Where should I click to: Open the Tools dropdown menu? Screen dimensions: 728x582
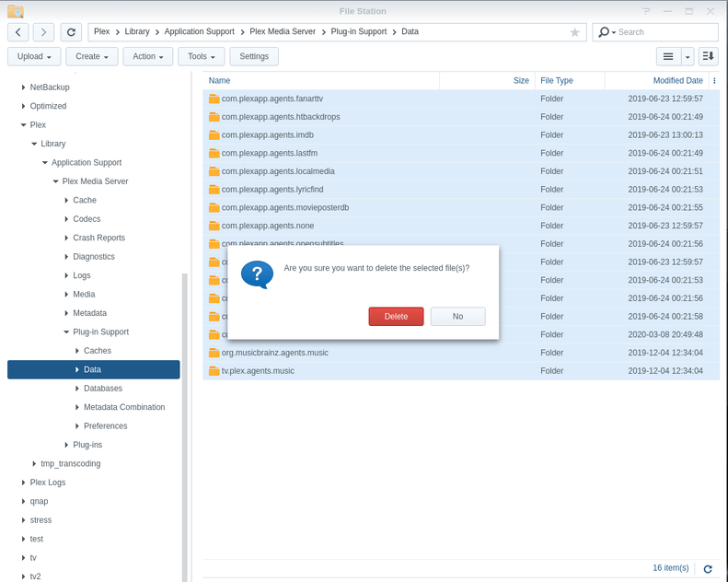(x=201, y=56)
